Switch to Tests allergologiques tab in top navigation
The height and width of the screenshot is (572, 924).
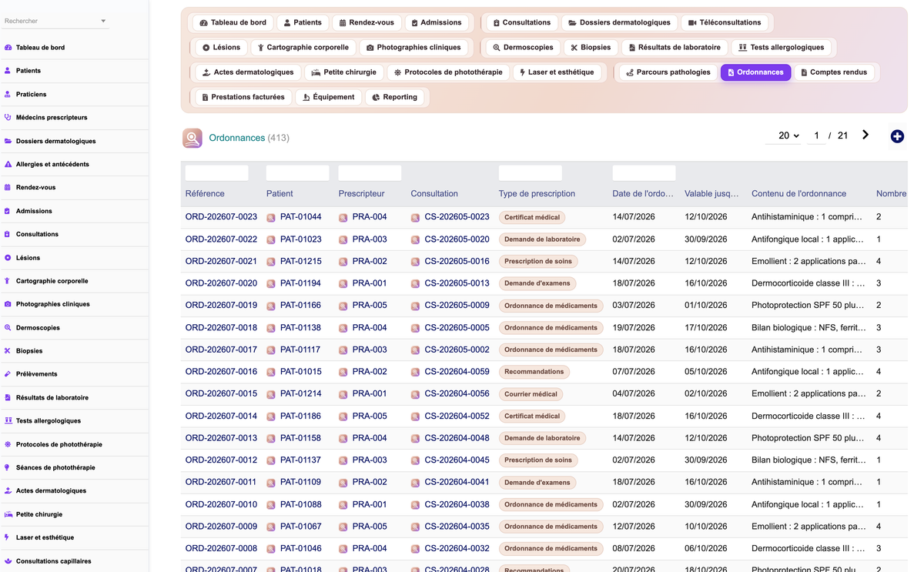781,48
